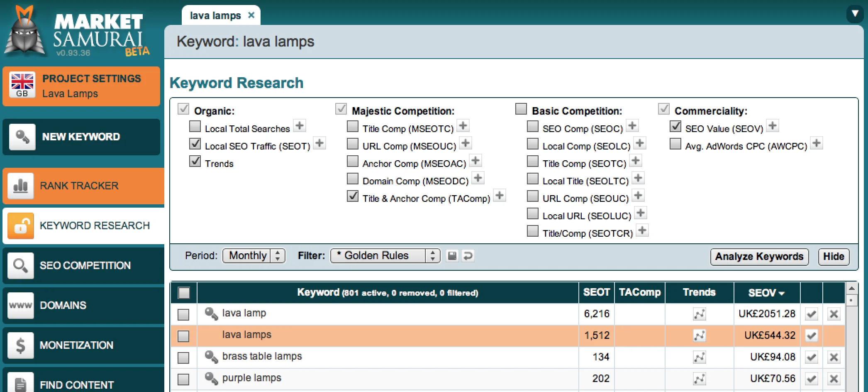Image resolution: width=868 pixels, height=392 pixels.
Task: Click the Hide button
Action: click(833, 257)
